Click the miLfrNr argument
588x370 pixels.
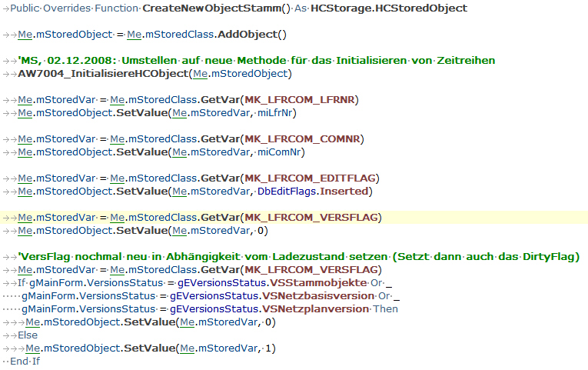[x=275, y=113]
